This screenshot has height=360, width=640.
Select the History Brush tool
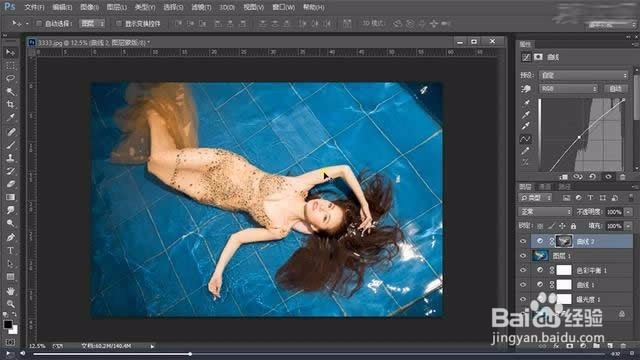click(x=11, y=171)
